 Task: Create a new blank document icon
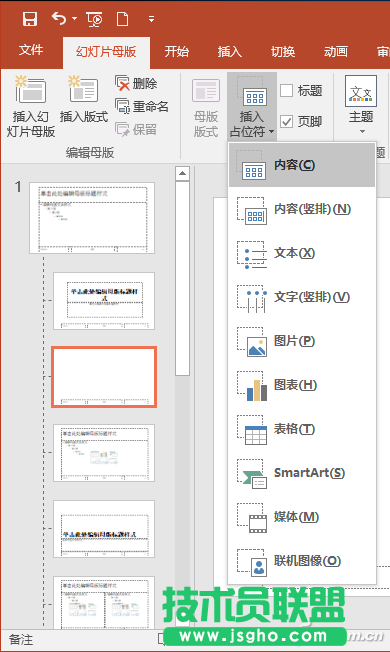tap(122, 19)
